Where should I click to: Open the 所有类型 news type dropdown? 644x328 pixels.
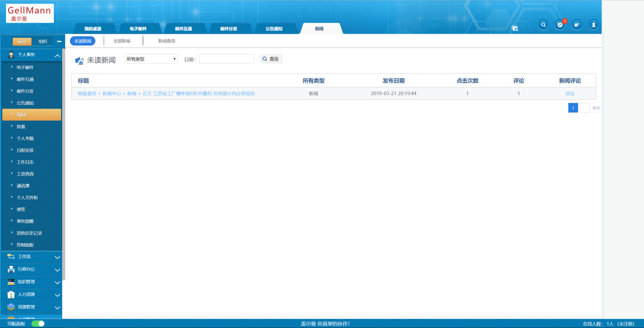(151, 59)
